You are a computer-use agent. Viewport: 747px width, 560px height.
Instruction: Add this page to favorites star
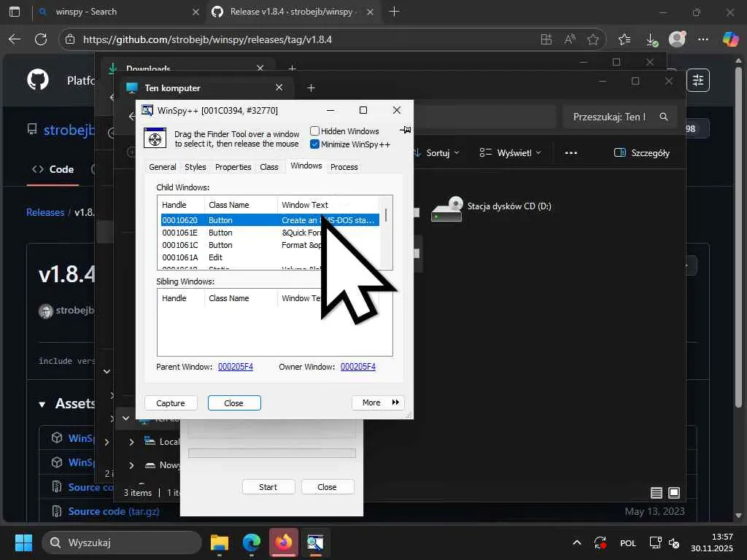(x=592, y=39)
